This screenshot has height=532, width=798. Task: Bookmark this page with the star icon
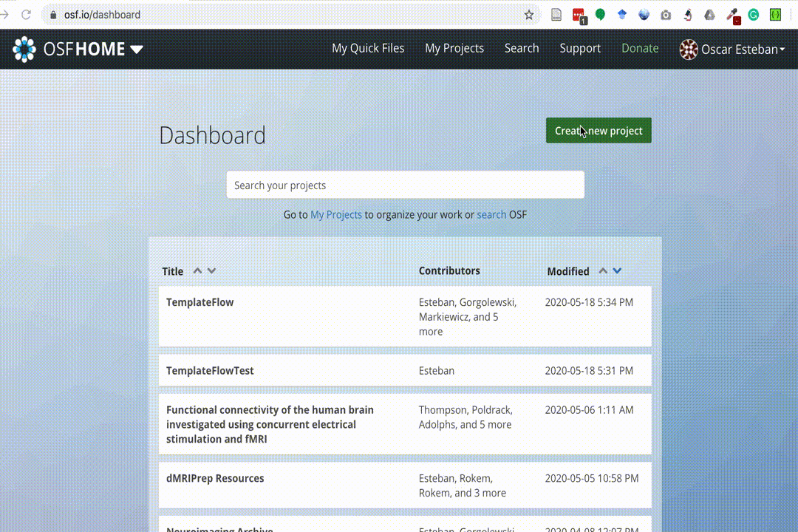point(529,15)
